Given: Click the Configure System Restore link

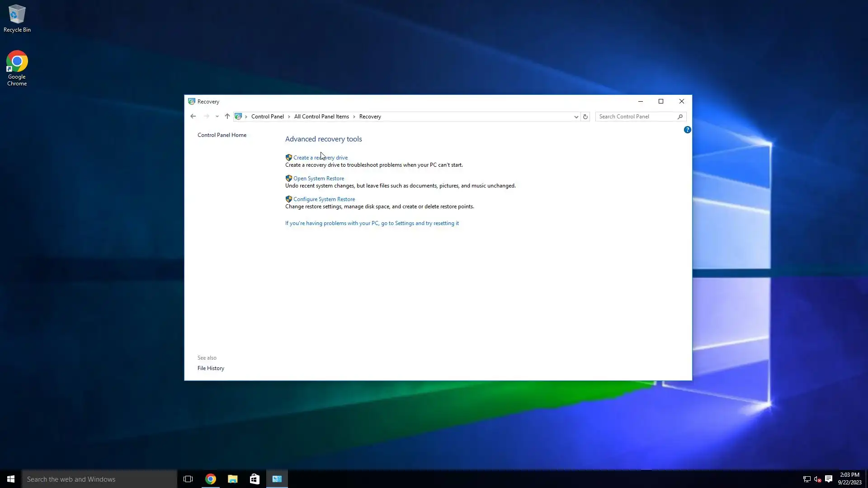Looking at the screenshot, I should [x=324, y=199].
